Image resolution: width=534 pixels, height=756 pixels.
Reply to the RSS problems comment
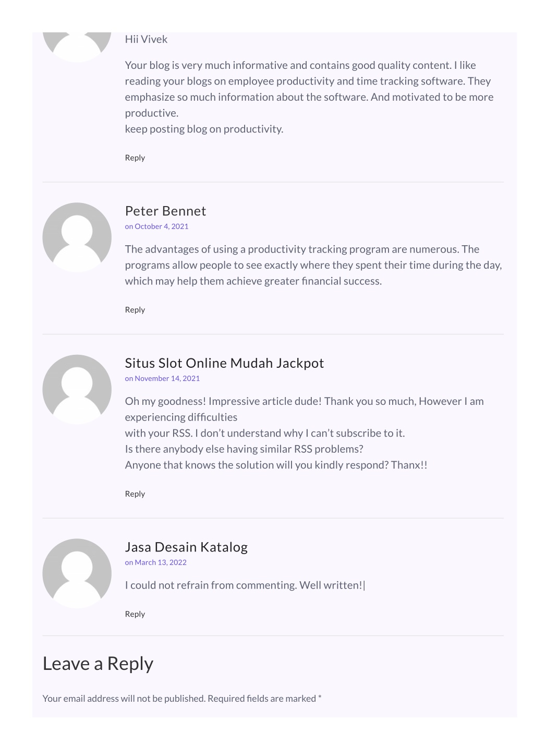(135, 494)
